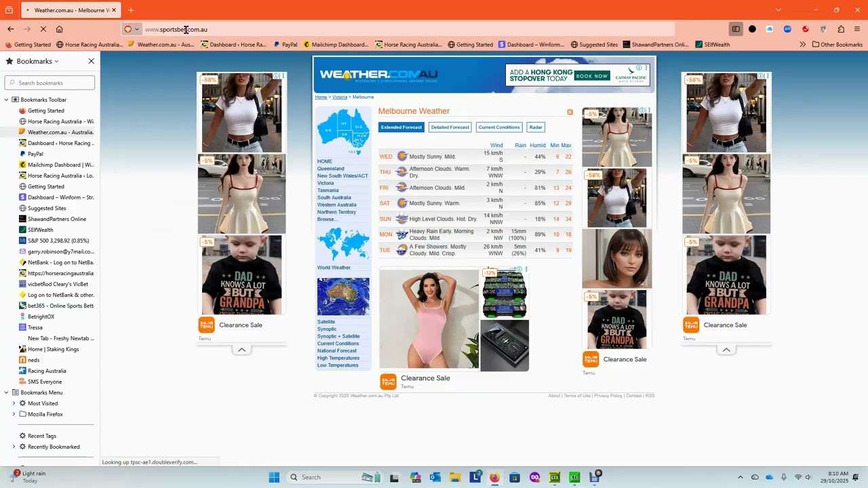The image size is (868, 488).
Task: Open the notifications bell in tray
Action: tap(856, 477)
